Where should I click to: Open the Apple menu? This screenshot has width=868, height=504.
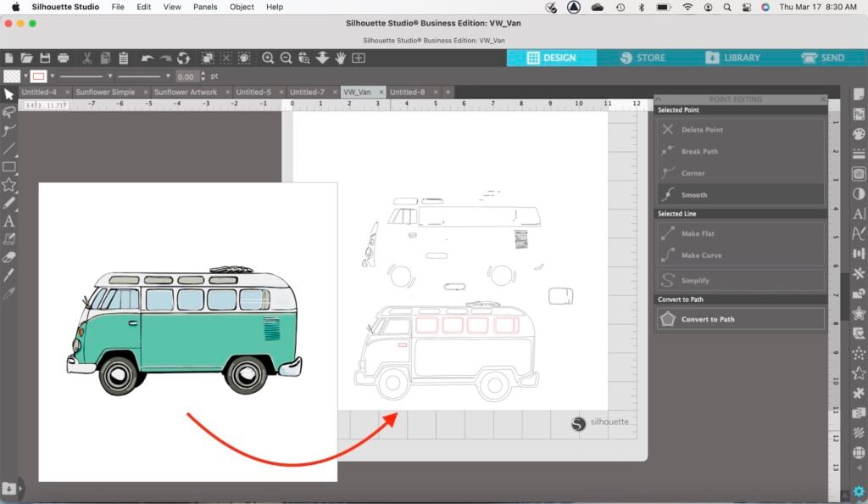point(15,7)
